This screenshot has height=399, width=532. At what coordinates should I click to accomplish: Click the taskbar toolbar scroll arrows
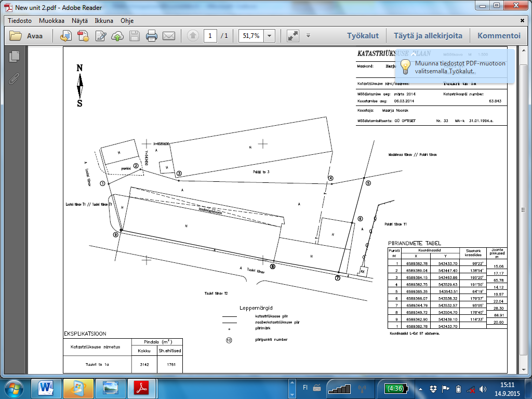click(292, 389)
